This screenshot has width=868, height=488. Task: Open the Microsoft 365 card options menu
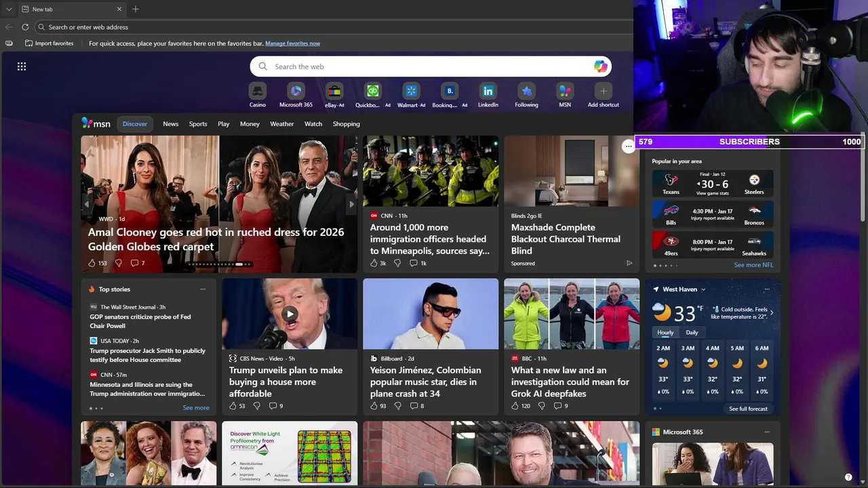point(767,432)
